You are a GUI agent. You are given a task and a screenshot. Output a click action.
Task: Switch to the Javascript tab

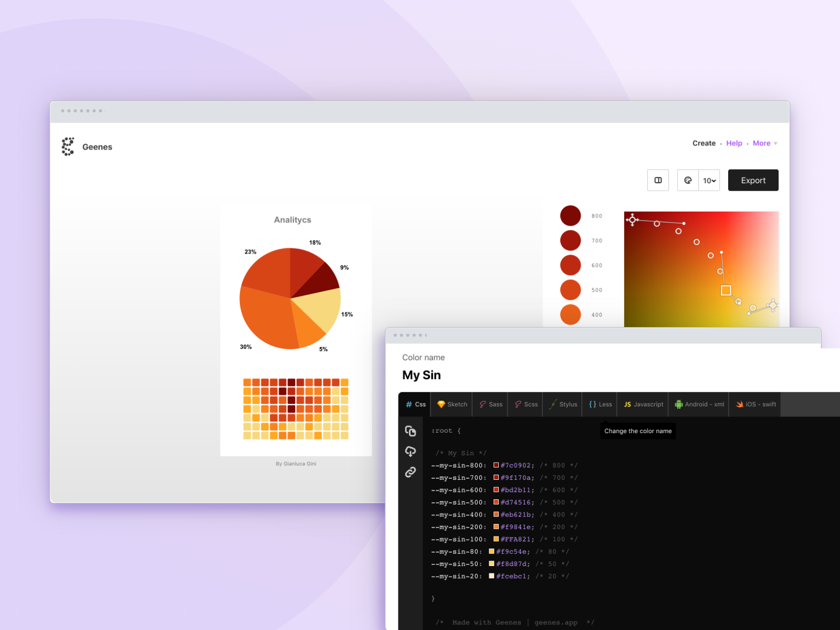point(643,404)
